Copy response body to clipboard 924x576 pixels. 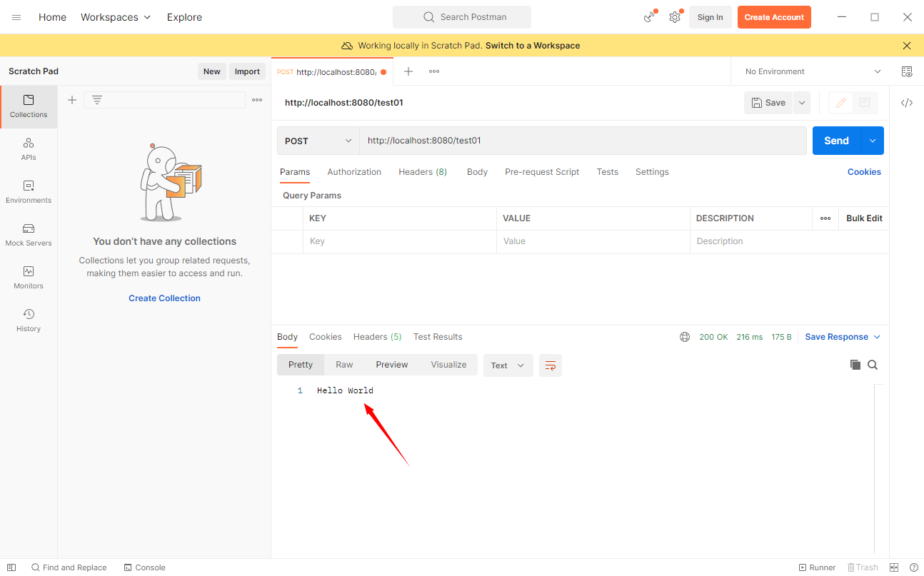(855, 365)
